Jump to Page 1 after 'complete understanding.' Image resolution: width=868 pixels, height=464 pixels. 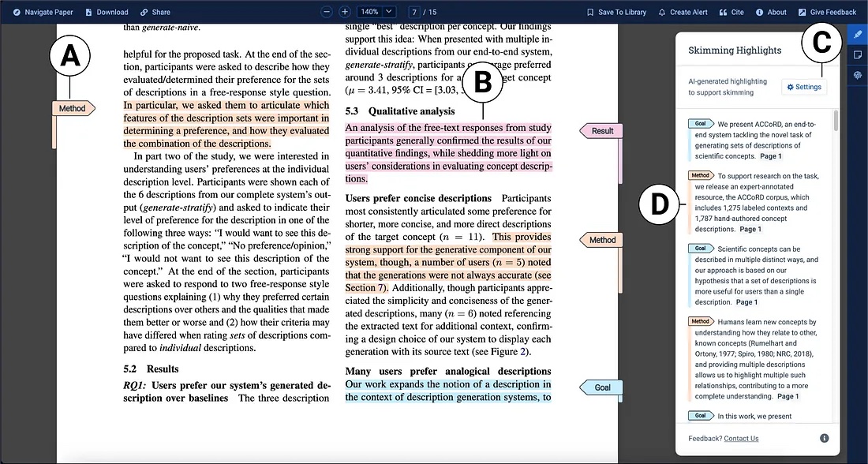788,396
